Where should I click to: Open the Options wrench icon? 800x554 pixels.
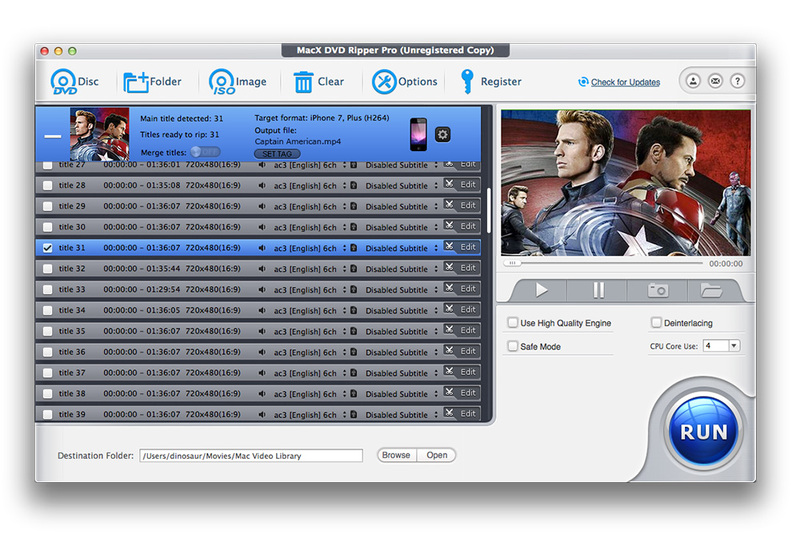(404, 82)
